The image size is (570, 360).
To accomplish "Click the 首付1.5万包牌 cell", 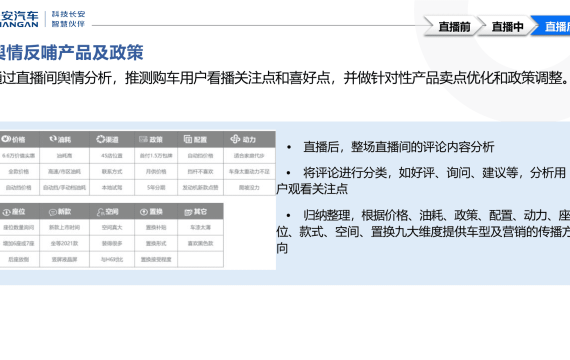I will pyautogui.click(x=156, y=155).
